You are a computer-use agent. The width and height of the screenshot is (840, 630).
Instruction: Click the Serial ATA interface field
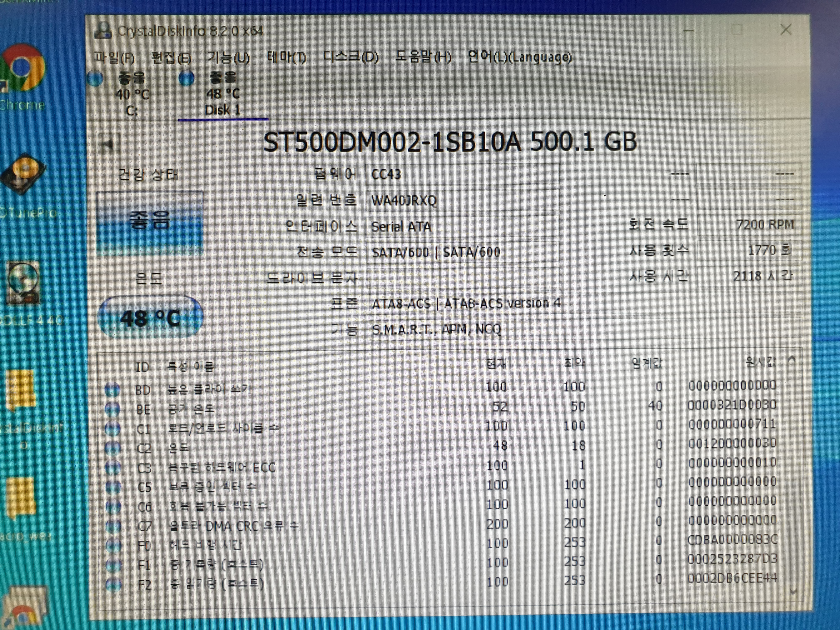pos(462,226)
